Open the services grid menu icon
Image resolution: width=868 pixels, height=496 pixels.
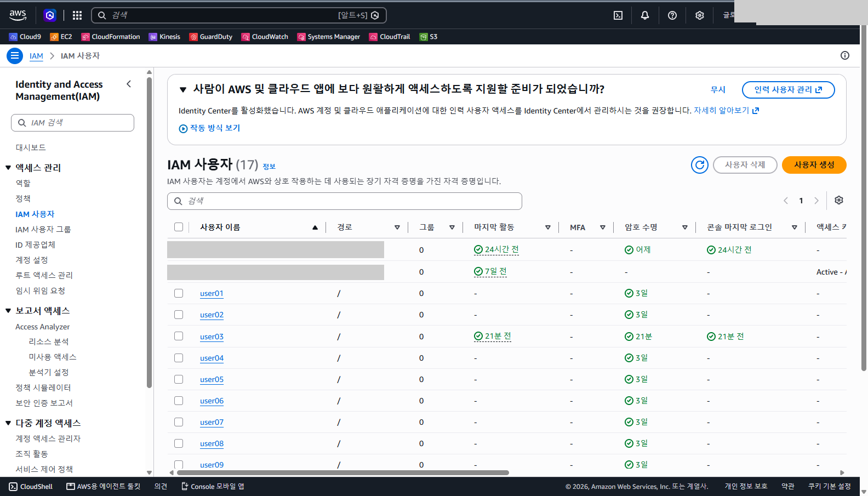point(77,15)
